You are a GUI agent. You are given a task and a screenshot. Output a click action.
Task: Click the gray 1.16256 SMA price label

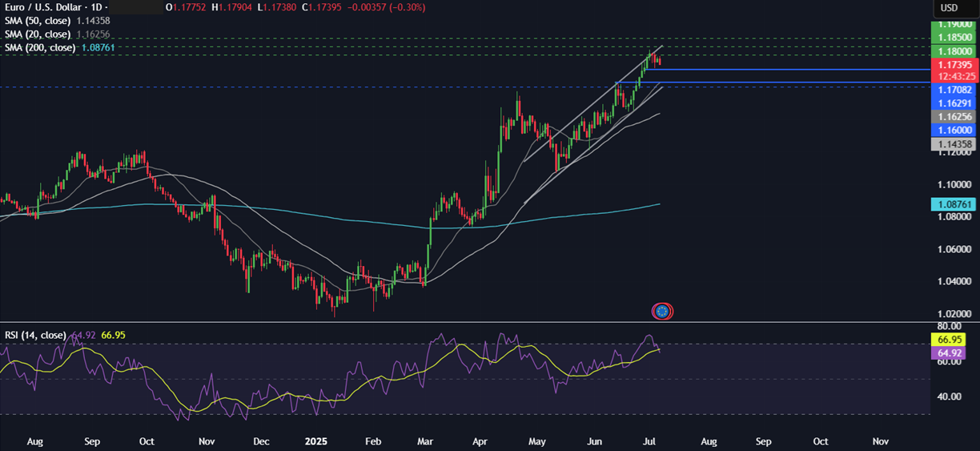click(954, 116)
